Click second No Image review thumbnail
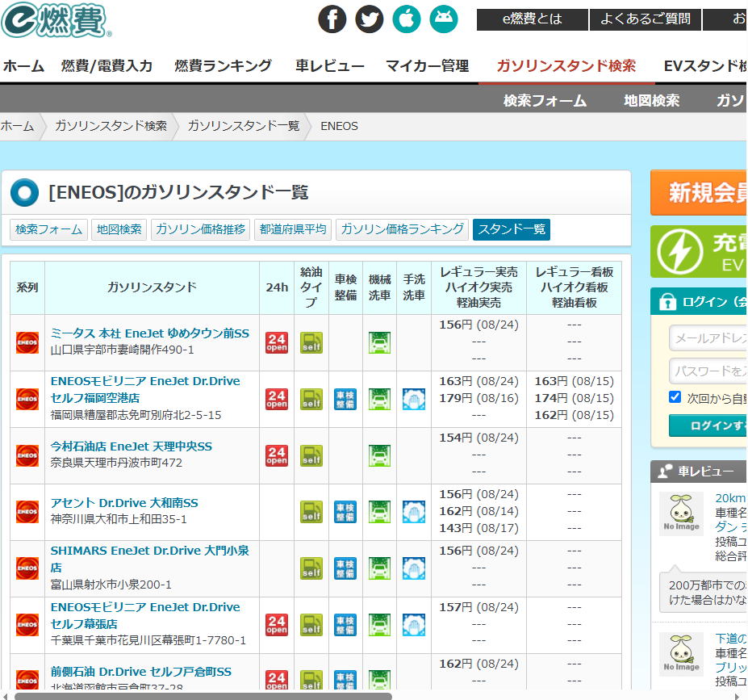The width and height of the screenshot is (748, 700). tap(681, 654)
